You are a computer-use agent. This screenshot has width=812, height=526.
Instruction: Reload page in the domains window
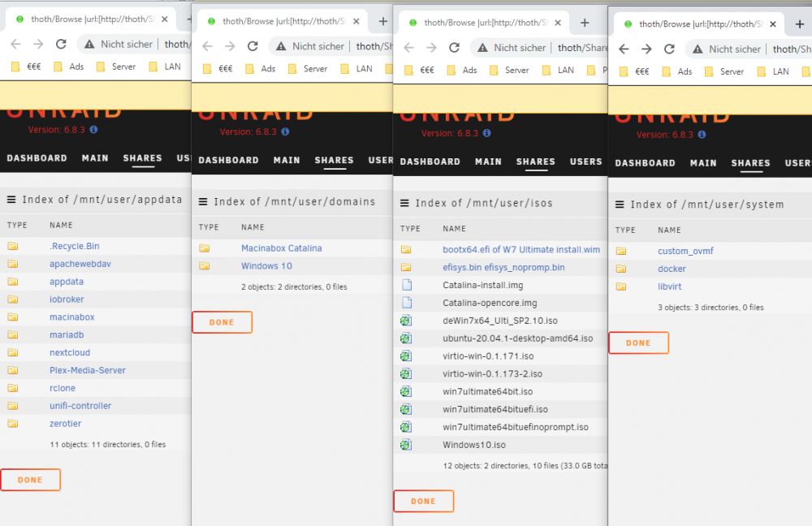253,46
